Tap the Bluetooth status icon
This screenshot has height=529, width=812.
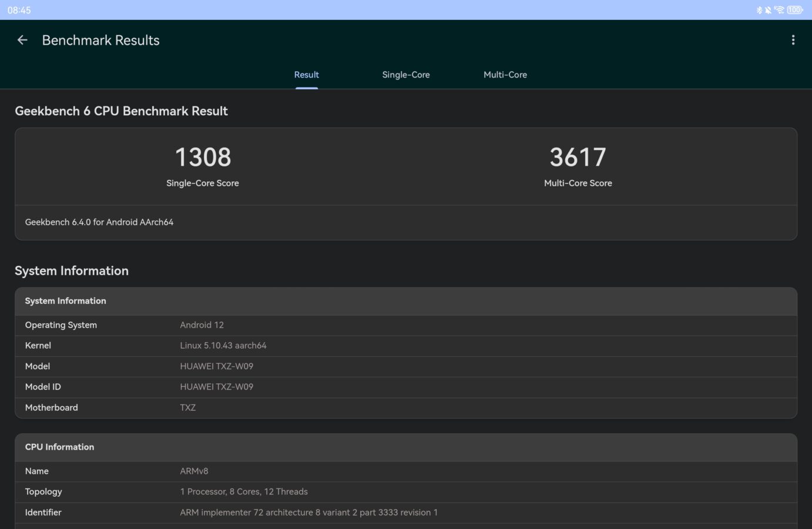pos(759,10)
